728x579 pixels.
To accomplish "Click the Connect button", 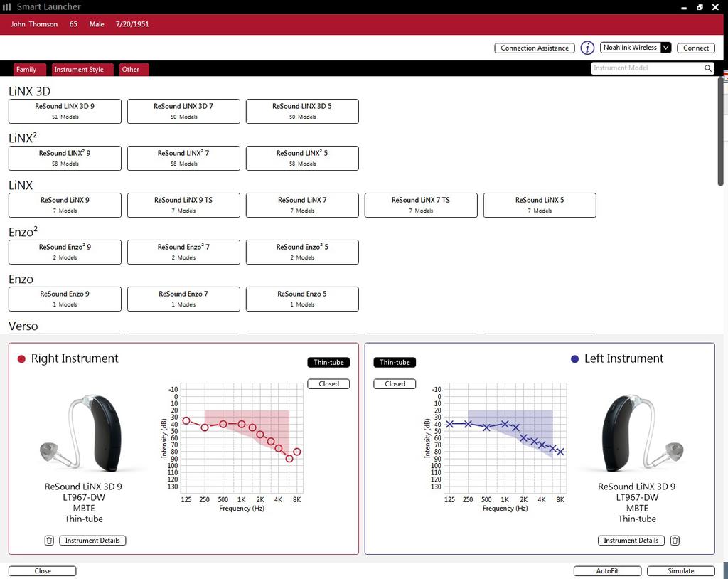I will 695,48.
